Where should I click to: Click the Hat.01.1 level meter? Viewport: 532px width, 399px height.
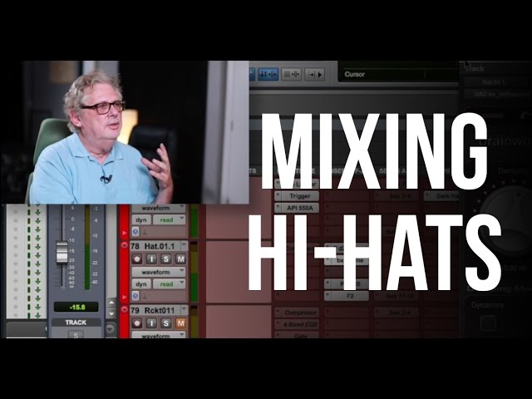[194, 272]
